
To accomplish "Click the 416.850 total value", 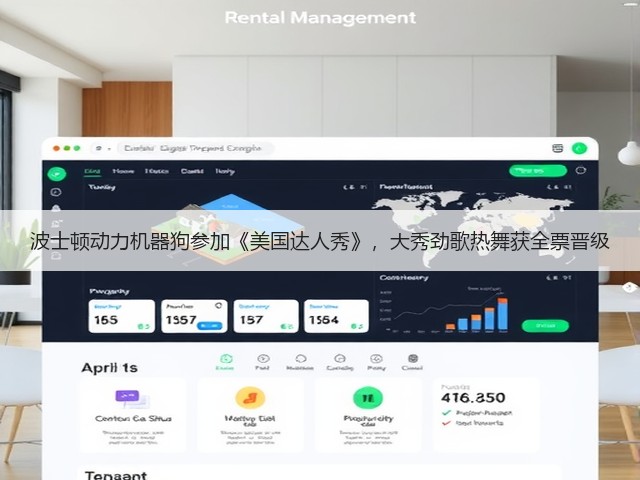I will pyautogui.click(x=473, y=398).
